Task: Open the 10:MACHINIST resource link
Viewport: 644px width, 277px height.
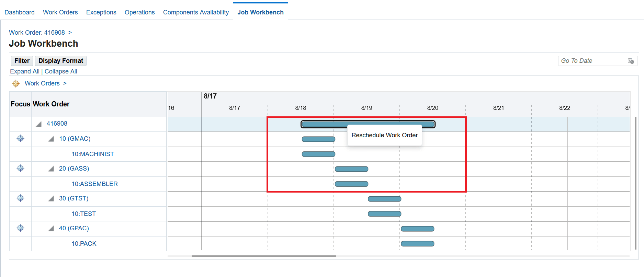Action: 93,154
